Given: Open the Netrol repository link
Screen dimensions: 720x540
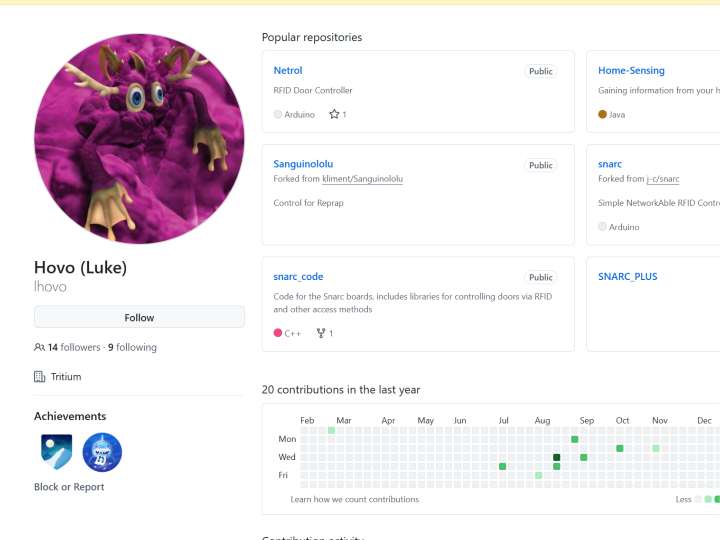Looking at the screenshot, I should pyautogui.click(x=288, y=71).
